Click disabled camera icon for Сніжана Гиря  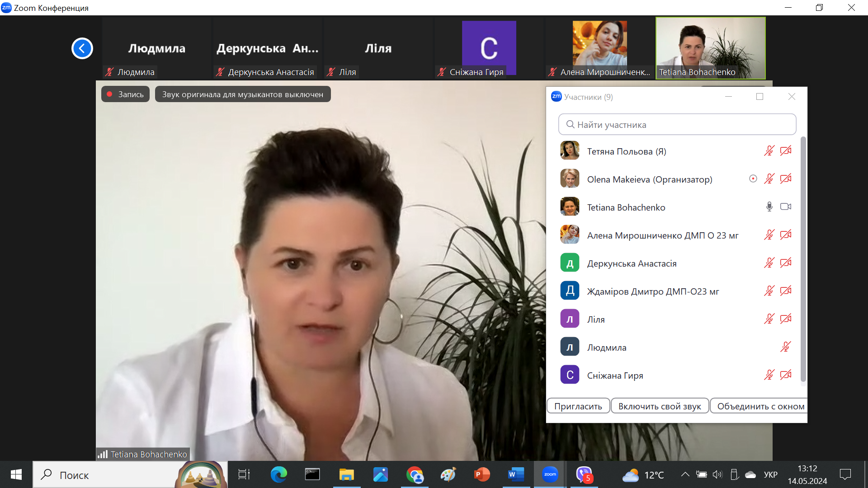click(x=786, y=375)
